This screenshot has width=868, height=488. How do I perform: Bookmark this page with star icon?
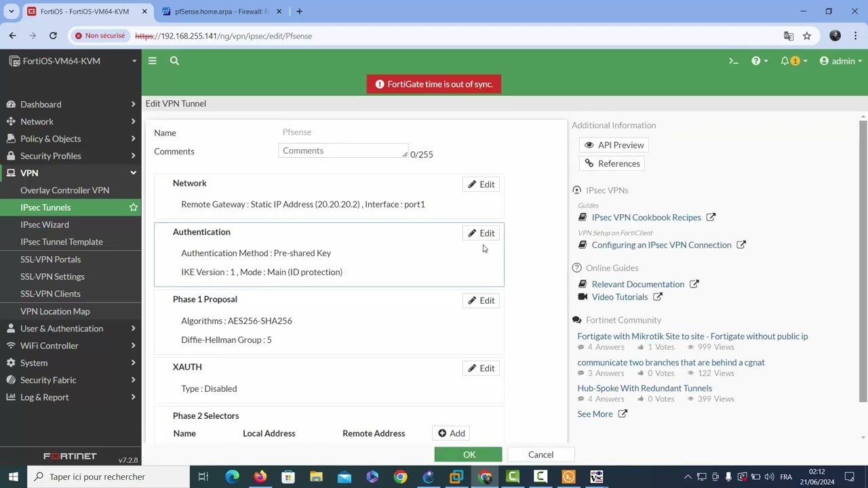point(807,36)
